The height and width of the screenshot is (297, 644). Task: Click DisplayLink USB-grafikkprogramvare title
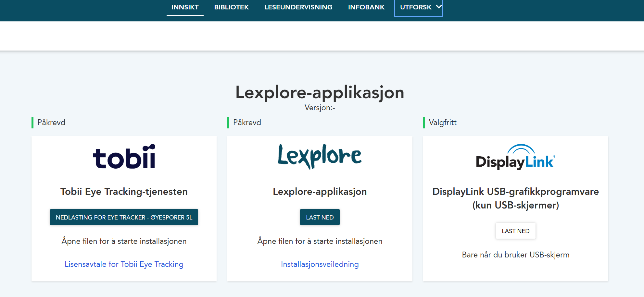pos(515,198)
